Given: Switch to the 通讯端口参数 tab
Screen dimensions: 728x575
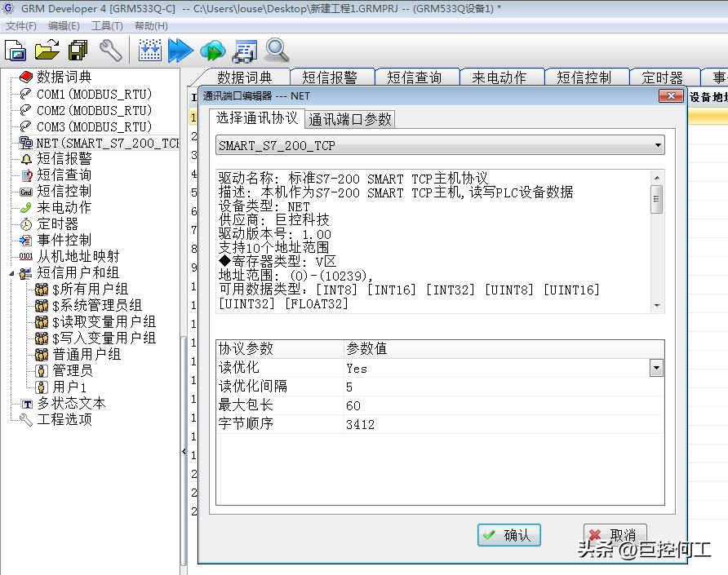Looking at the screenshot, I should pyautogui.click(x=350, y=120).
